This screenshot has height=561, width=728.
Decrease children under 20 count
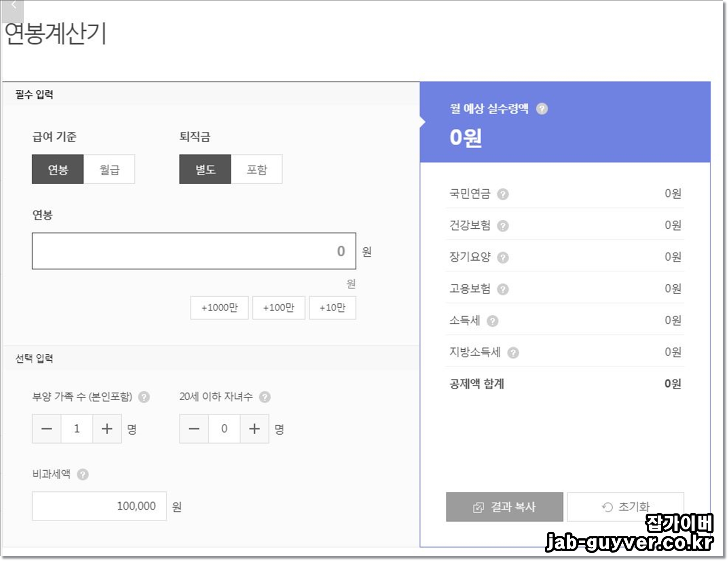[193, 429]
